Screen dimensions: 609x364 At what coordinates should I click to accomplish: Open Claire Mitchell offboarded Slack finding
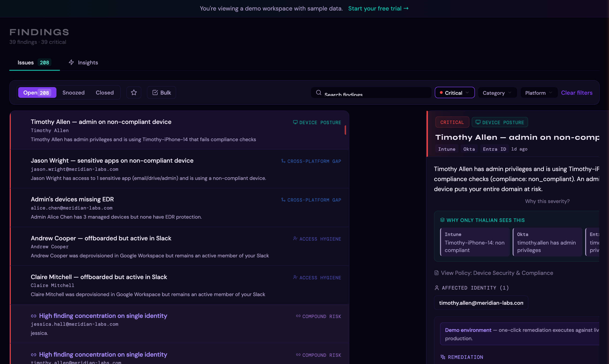point(179,285)
